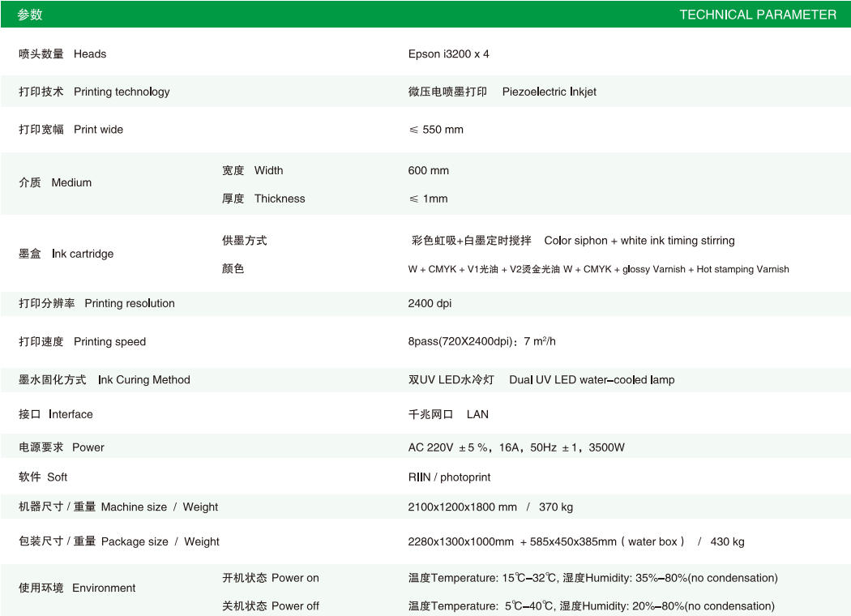Select the RIIN / photoprint software value

[449, 477]
